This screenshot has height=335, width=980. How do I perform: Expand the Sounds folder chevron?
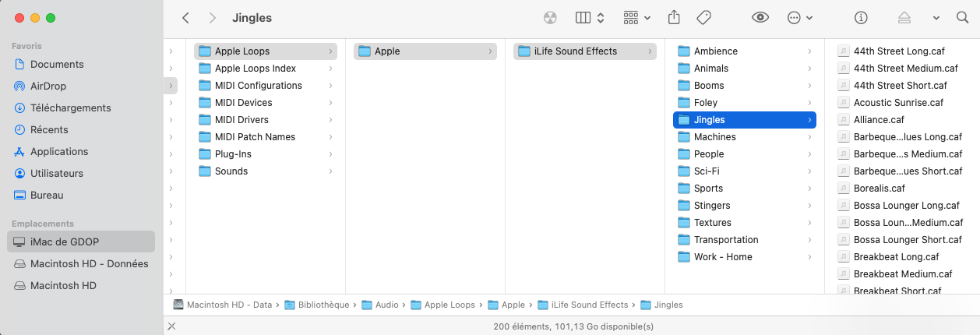[x=331, y=171]
